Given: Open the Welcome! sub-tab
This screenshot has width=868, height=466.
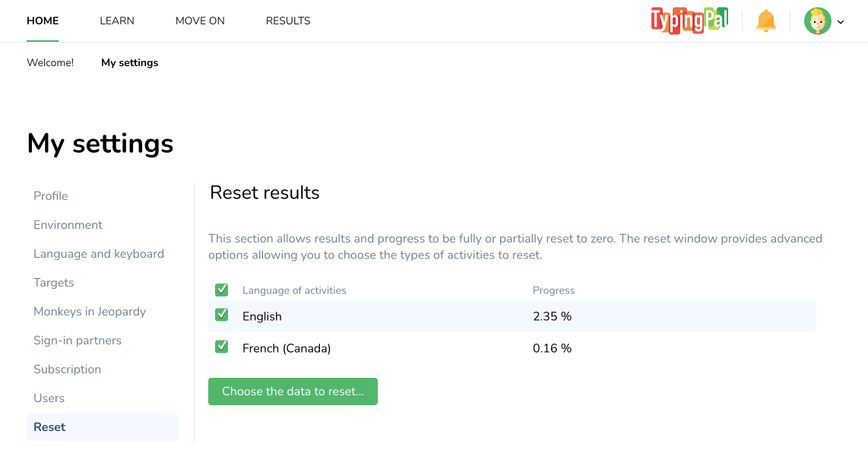Looking at the screenshot, I should [x=50, y=63].
